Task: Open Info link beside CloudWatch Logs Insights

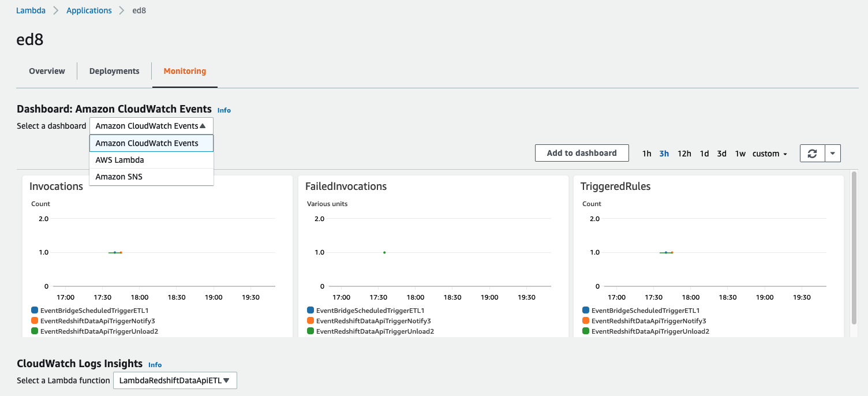Action: point(155,365)
